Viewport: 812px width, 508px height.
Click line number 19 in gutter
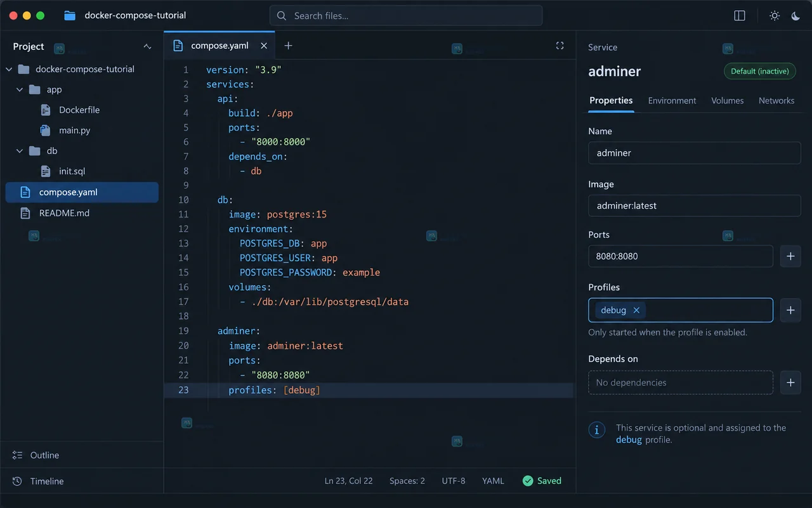click(183, 331)
